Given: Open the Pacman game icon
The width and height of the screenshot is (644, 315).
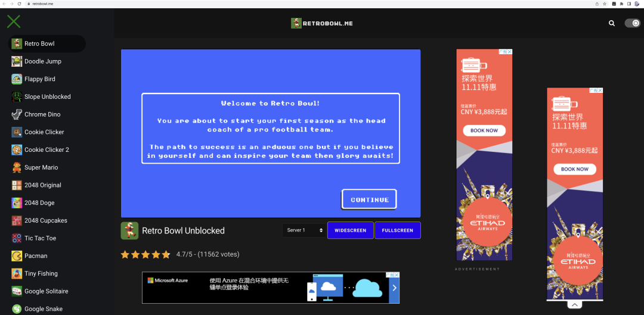Looking at the screenshot, I should [x=17, y=256].
